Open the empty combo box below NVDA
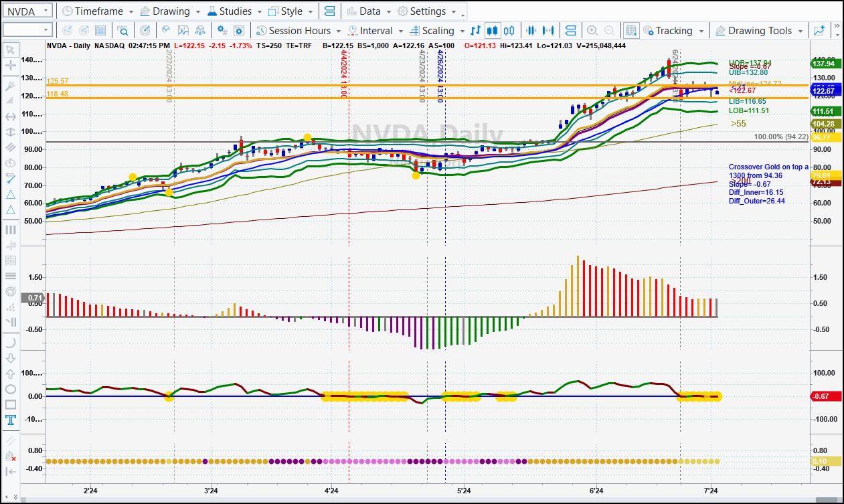This screenshot has width=844, height=504. tap(28, 29)
